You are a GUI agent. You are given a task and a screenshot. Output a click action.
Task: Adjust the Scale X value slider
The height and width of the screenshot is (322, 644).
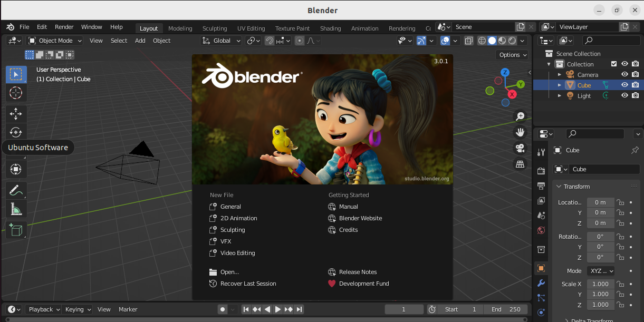click(x=600, y=284)
